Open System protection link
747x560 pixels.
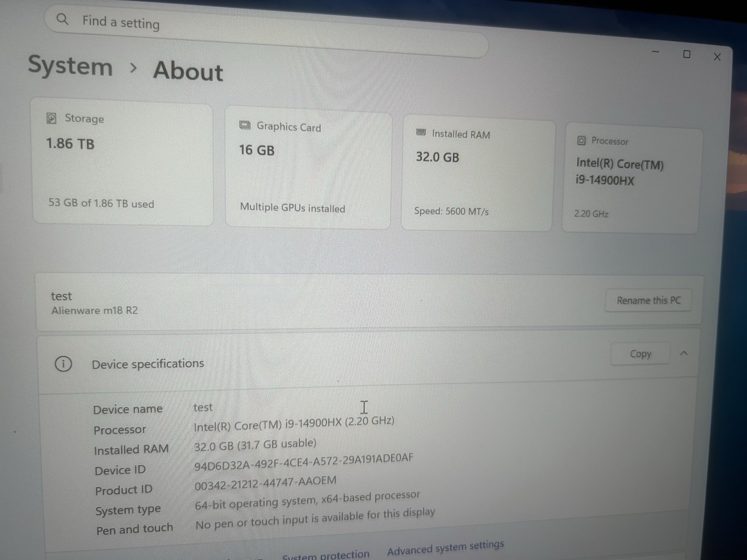[x=325, y=555]
